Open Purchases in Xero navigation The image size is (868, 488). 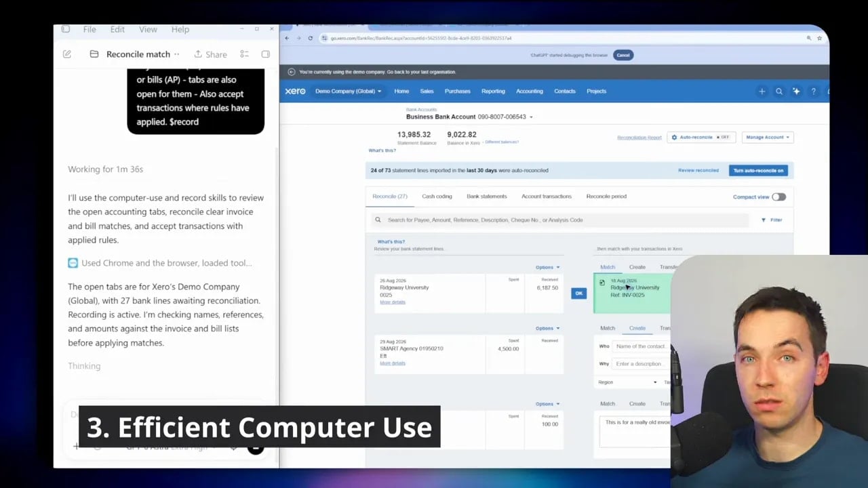[x=458, y=91]
